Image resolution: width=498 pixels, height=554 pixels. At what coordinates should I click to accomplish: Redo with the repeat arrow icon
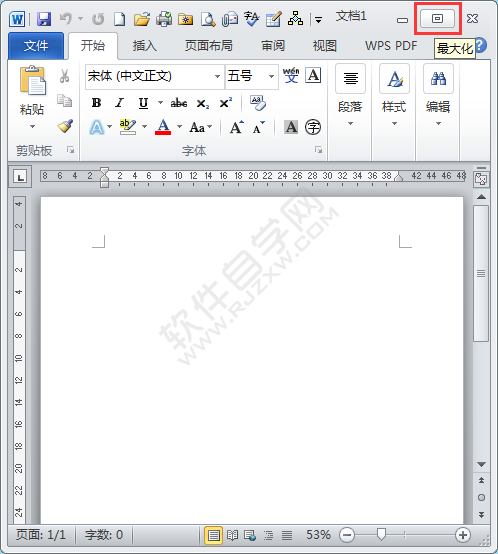(98, 19)
